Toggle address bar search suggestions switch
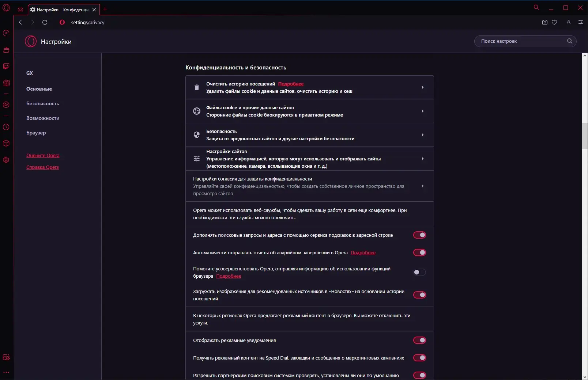 (419, 235)
